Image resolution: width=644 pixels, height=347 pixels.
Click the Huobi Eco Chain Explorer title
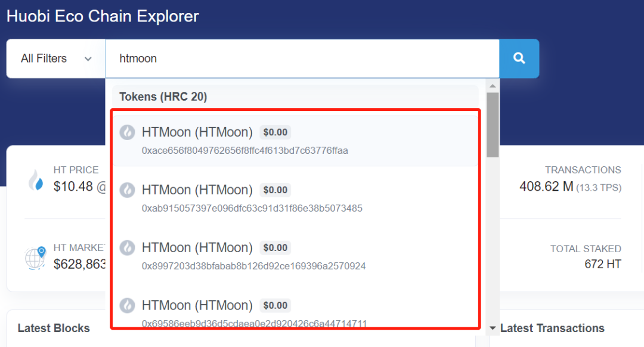pos(103,17)
